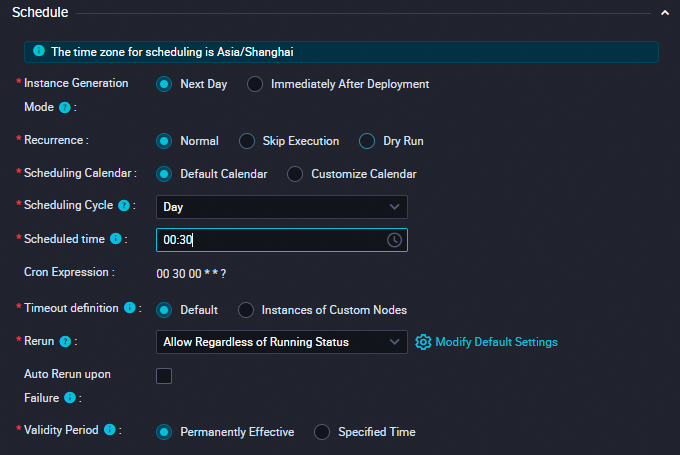Image resolution: width=680 pixels, height=455 pixels.
Task: Click the help icon next to Rerun
Action: 65,342
